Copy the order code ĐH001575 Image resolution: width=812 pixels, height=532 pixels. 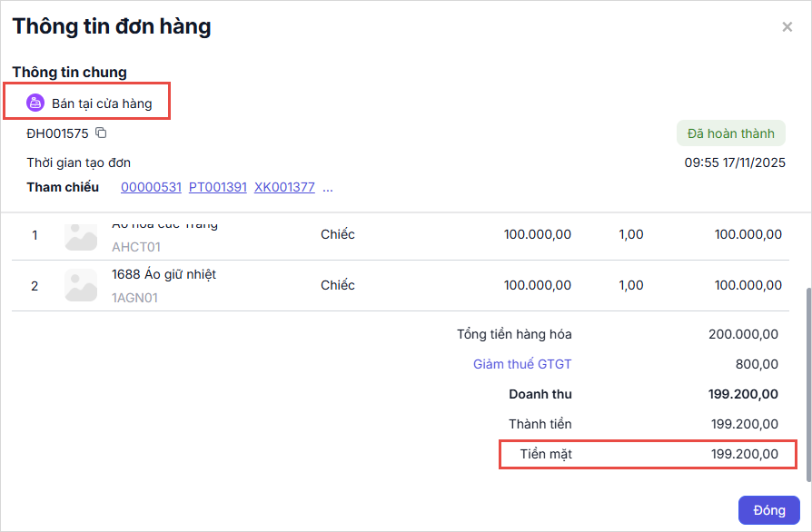pos(101,133)
